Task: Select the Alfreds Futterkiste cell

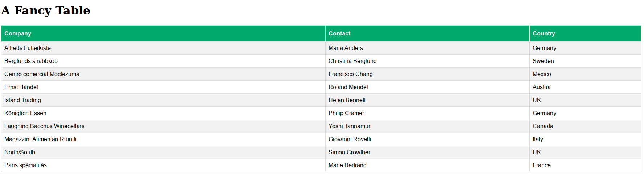Action: (28, 48)
